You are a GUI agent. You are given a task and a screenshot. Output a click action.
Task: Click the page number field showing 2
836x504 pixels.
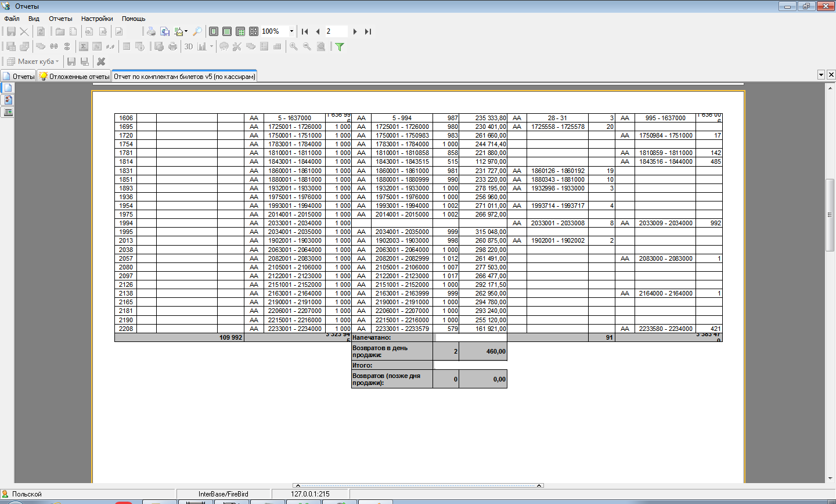pyautogui.click(x=336, y=31)
